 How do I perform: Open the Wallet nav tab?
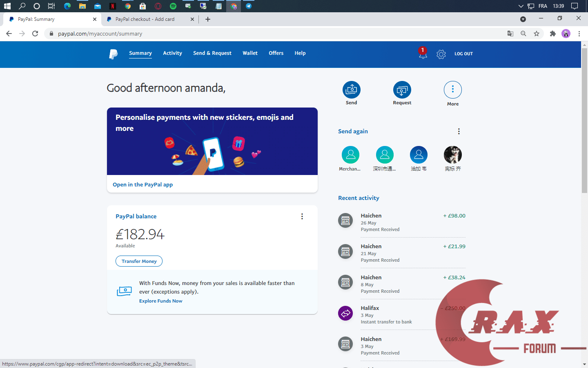pyautogui.click(x=250, y=53)
